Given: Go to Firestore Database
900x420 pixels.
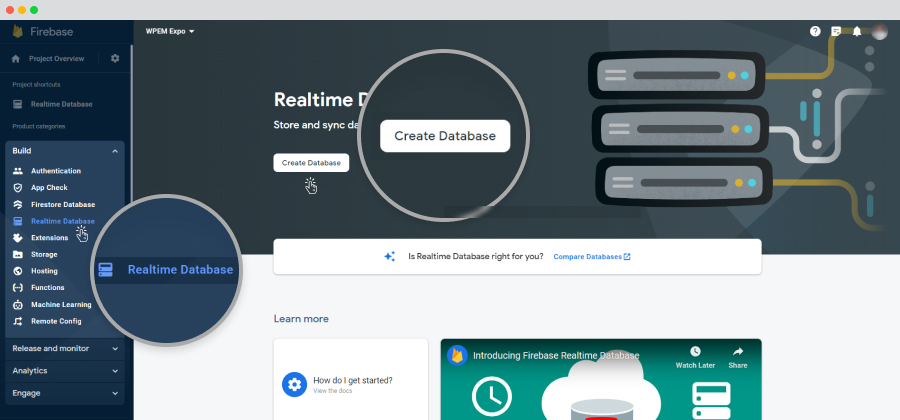Looking at the screenshot, I should point(63,204).
